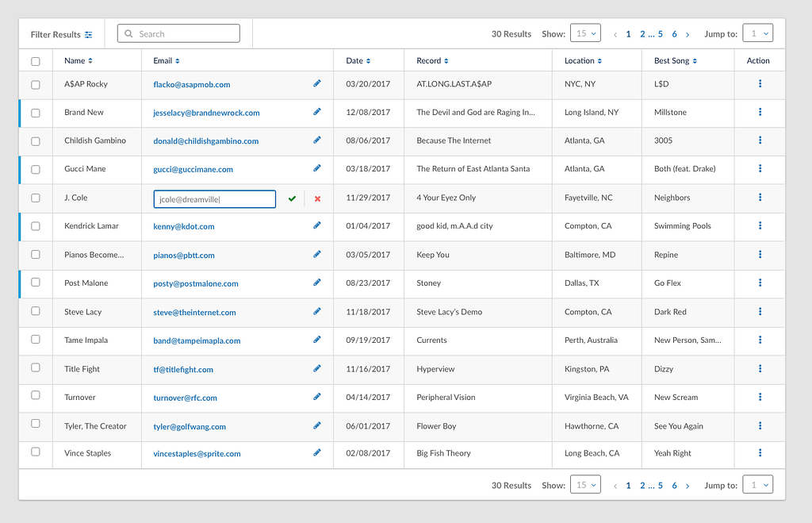Click the edit pencil for A$AP Rocky's email
Viewport: 812px width, 523px height.
317,83
